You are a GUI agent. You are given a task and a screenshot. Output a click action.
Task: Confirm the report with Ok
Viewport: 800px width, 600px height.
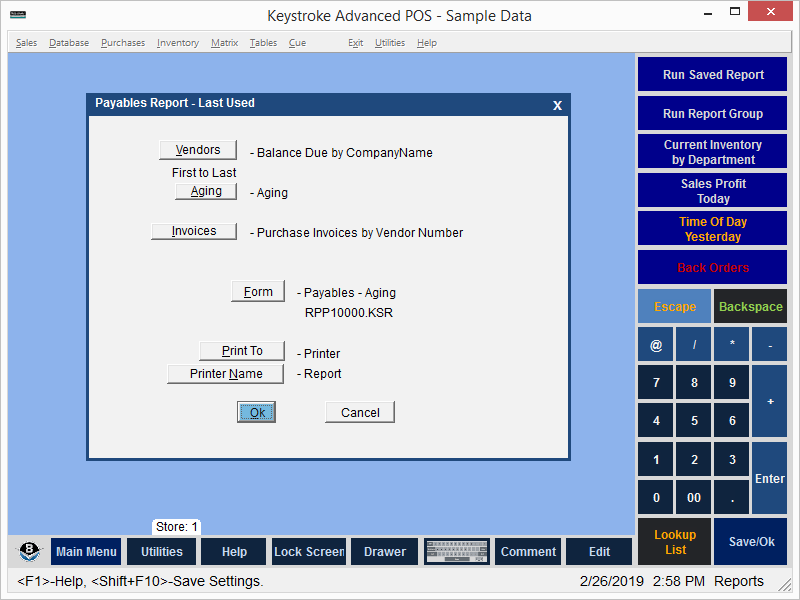point(257,412)
